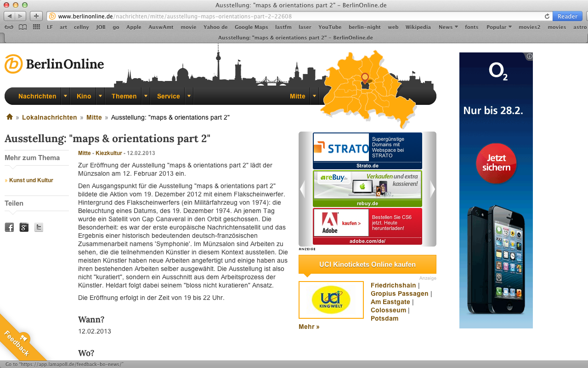
Task: Click Jetzt sichern on O2 ad
Action: pyautogui.click(x=496, y=163)
